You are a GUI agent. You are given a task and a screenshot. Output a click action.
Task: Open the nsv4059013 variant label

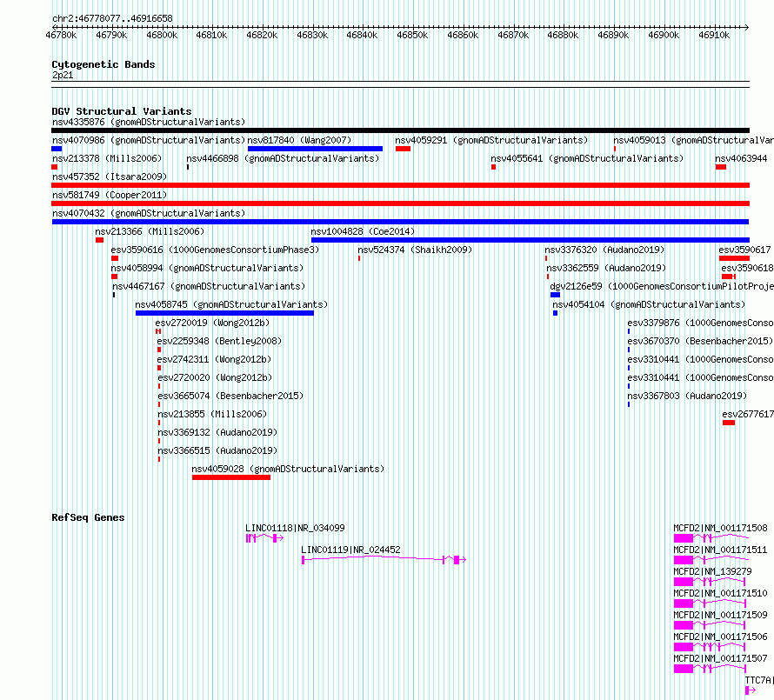click(x=693, y=140)
